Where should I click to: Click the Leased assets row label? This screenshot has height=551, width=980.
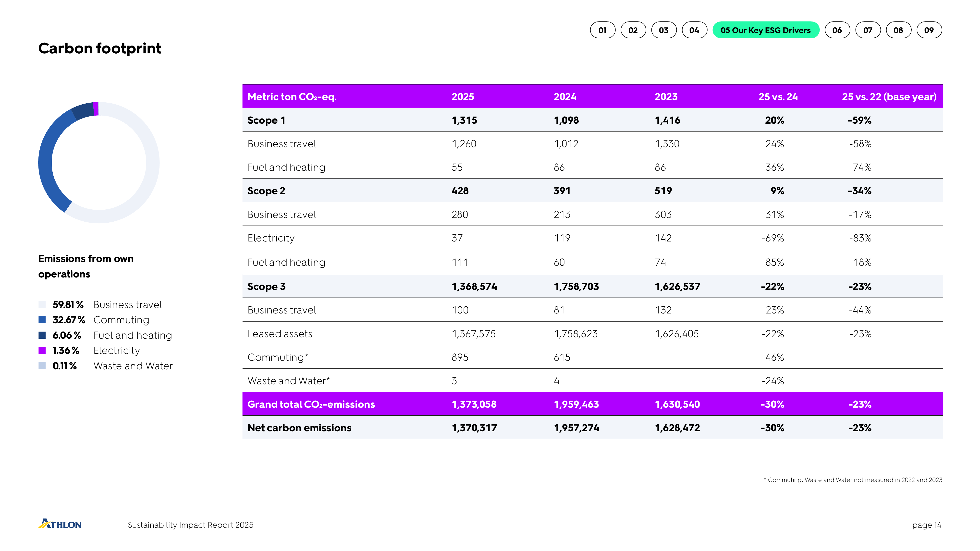pyautogui.click(x=280, y=334)
